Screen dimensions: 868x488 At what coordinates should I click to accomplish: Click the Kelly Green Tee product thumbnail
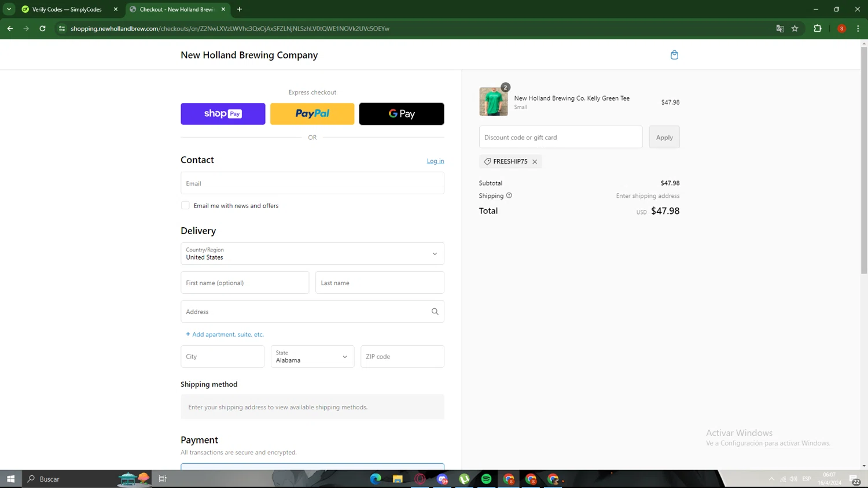[494, 102]
